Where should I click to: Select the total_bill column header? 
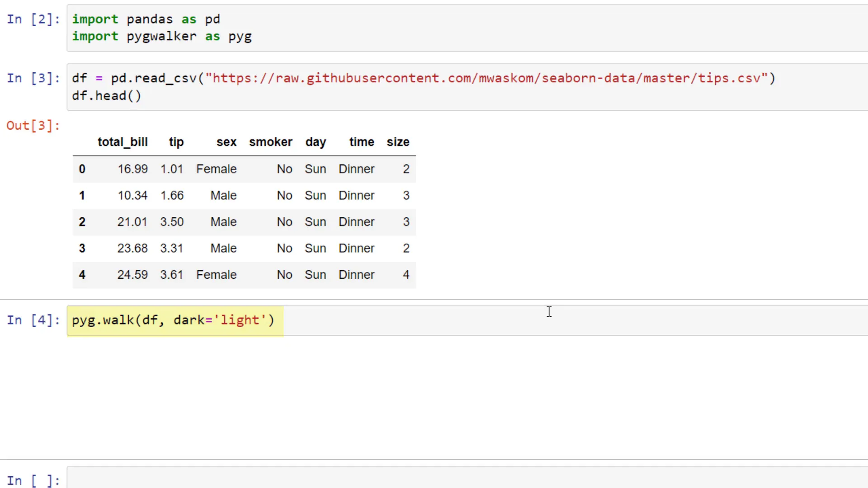123,142
